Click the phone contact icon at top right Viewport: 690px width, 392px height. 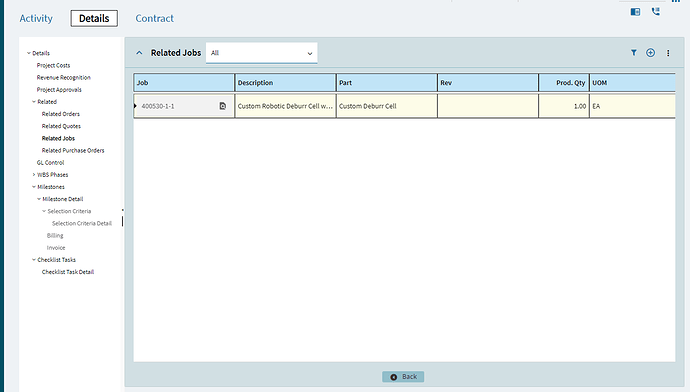pyautogui.click(x=656, y=11)
